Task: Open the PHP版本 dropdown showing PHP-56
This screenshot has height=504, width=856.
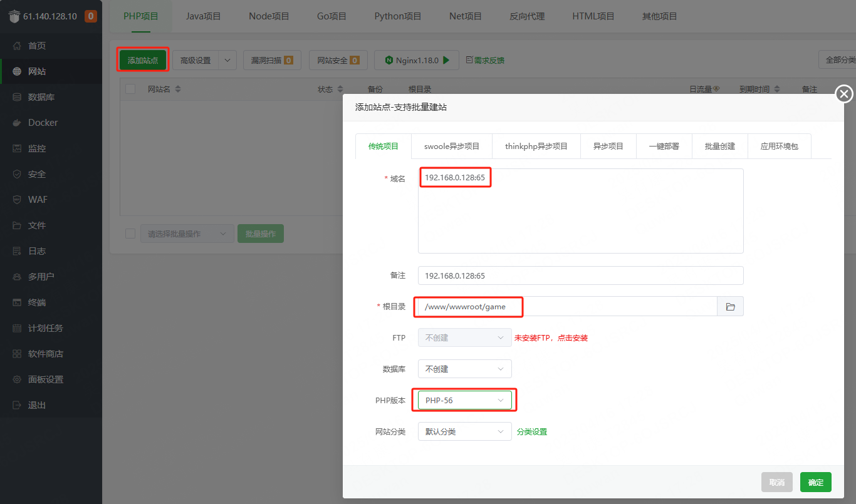Action: tap(464, 400)
